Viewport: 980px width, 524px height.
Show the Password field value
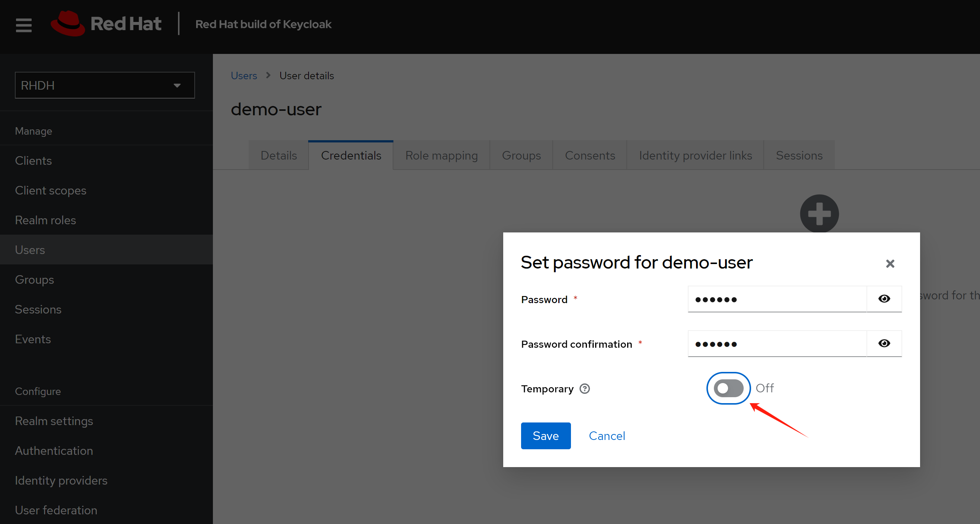[884, 299]
